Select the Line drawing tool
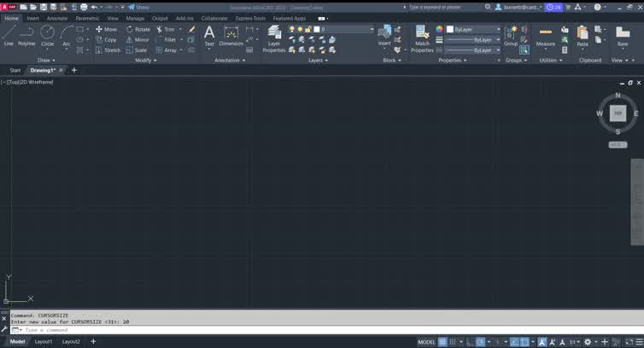 coord(9,35)
